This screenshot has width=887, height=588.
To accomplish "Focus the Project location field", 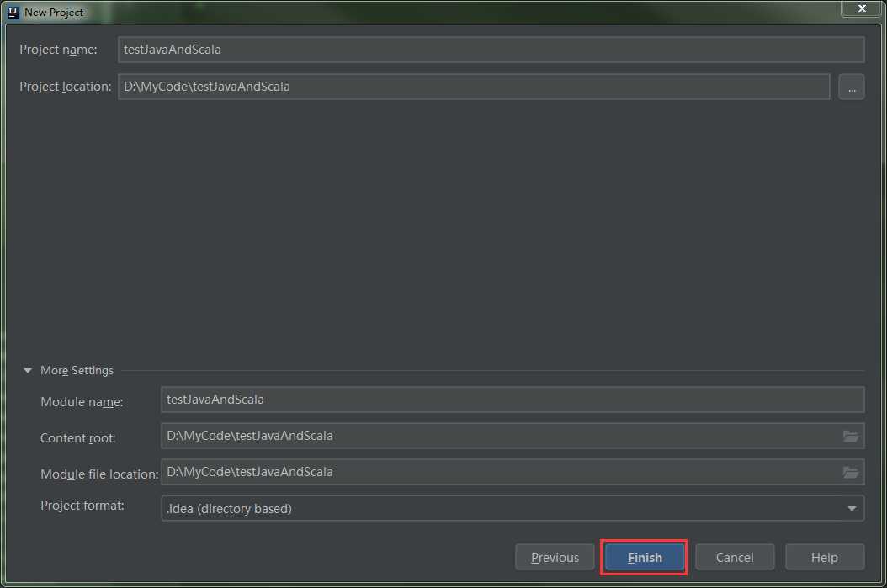I will pos(474,87).
